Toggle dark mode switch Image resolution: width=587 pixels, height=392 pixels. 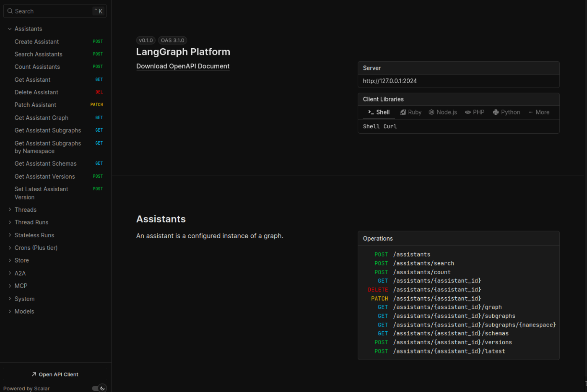click(99, 388)
